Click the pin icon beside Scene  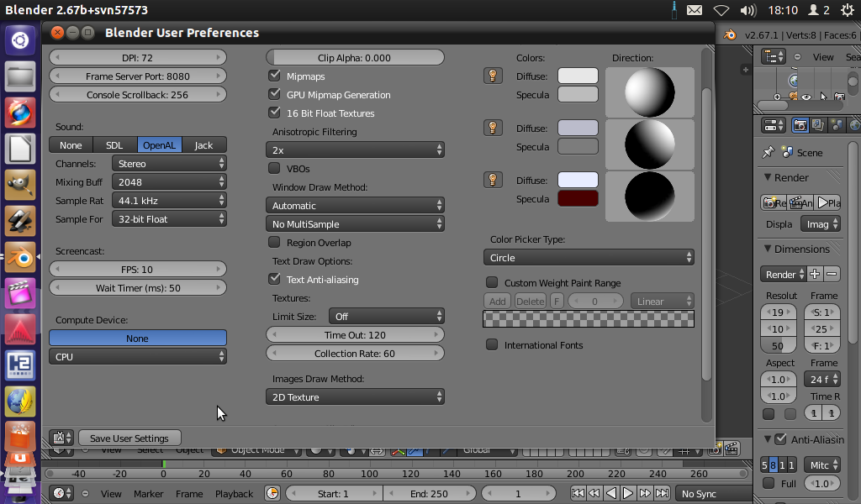click(768, 152)
